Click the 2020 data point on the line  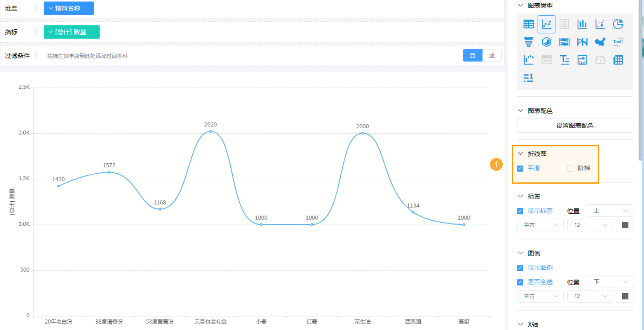210,131
